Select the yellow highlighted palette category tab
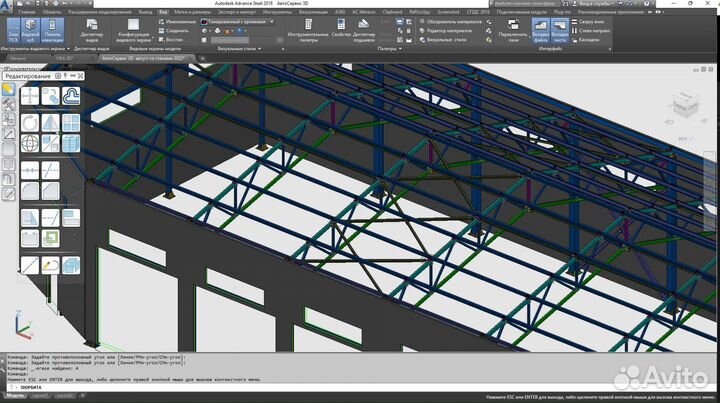 [8, 89]
